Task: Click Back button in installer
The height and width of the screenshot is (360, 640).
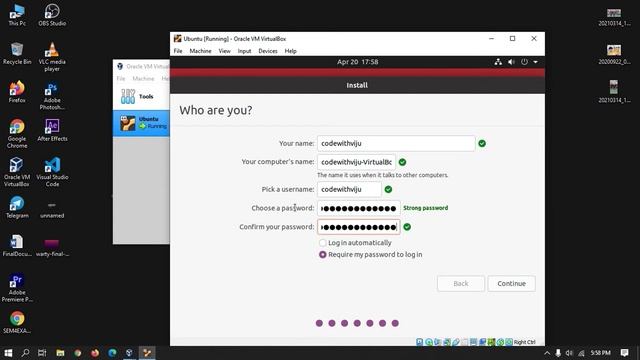Action: click(461, 284)
